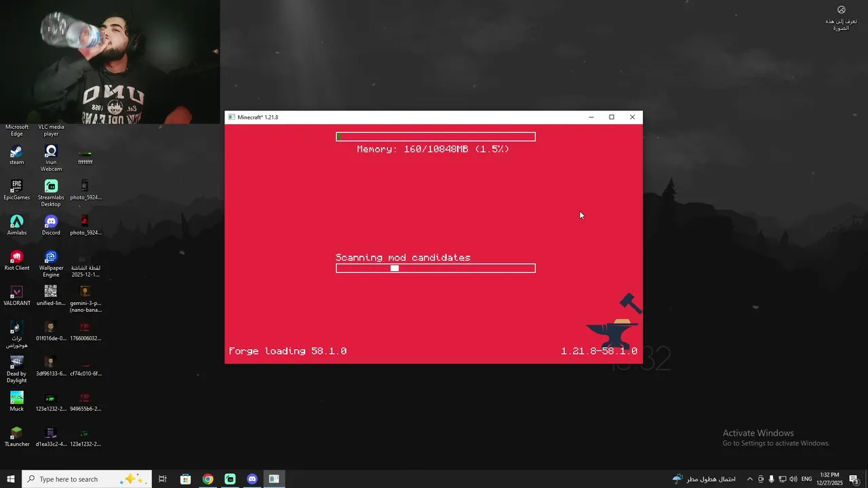Open the notification action center
The width and height of the screenshot is (868, 488).
point(854,479)
